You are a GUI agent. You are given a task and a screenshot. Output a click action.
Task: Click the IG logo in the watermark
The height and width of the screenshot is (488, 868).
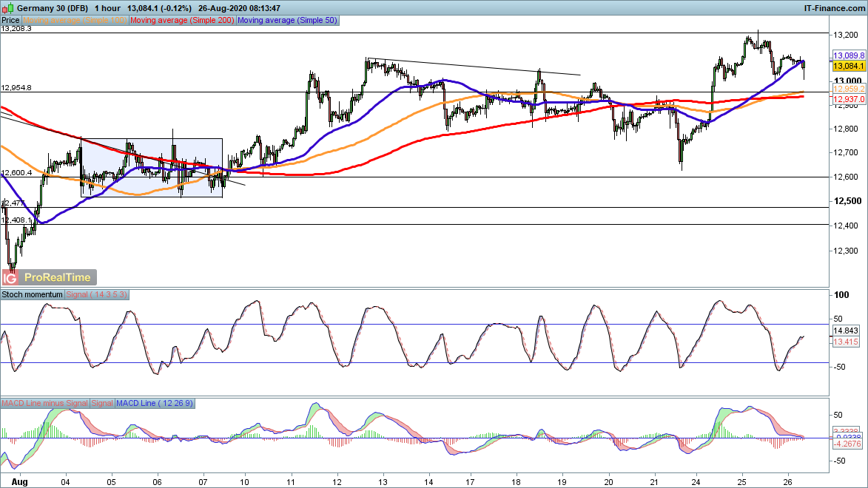(10, 278)
